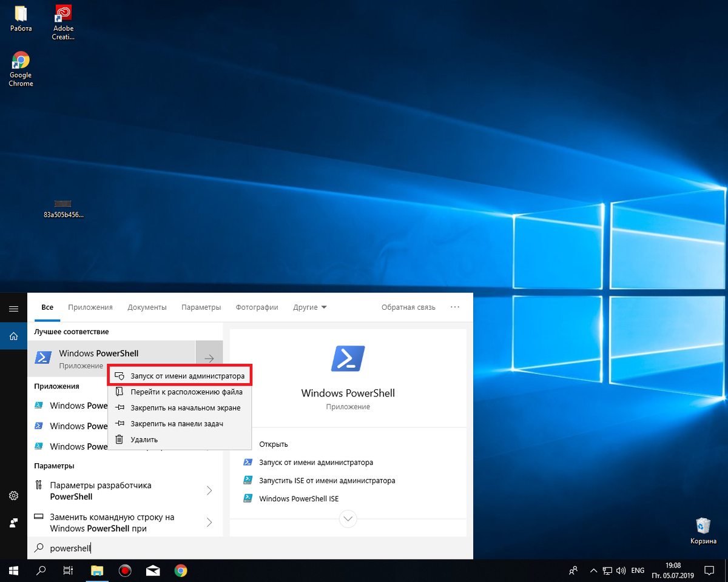Open Параметры разработчика PowerShell result

(x=112, y=490)
